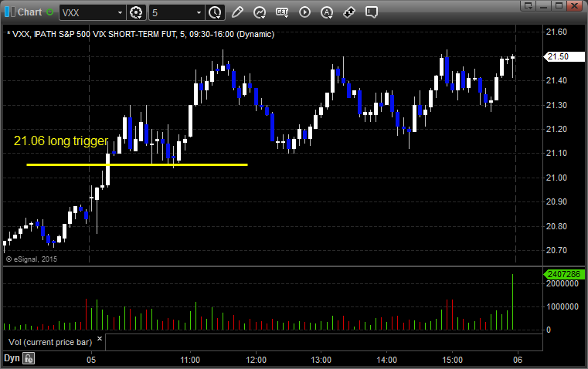The image size is (588, 369).
Task: Click the 14:00 time axis label
Action: (386, 360)
